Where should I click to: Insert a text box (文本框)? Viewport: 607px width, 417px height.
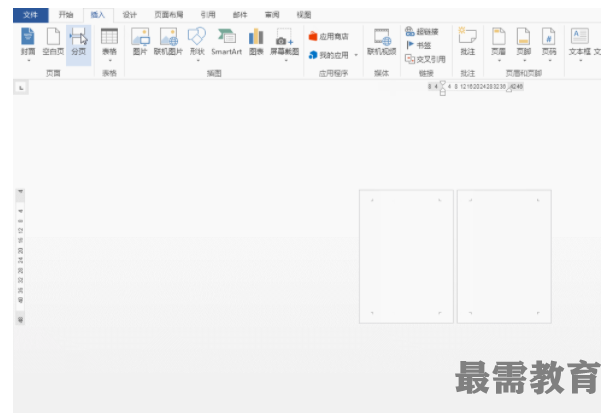click(x=580, y=42)
